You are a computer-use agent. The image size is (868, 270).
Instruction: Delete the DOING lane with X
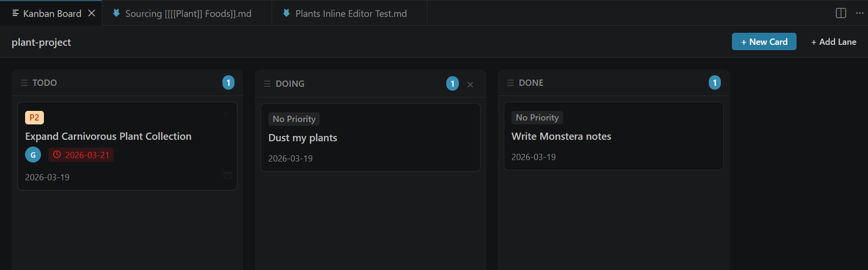click(x=470, y=84)
